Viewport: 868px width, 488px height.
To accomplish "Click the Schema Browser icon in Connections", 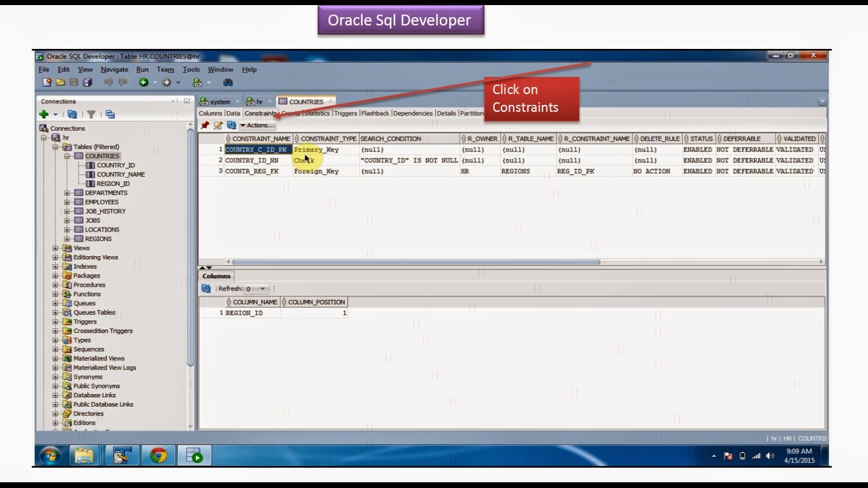I will [x=110, y=114].
